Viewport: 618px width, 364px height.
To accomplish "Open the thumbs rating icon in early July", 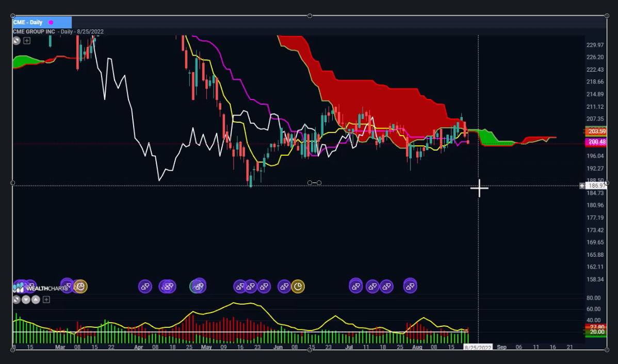I will click(x=356, y=286).
